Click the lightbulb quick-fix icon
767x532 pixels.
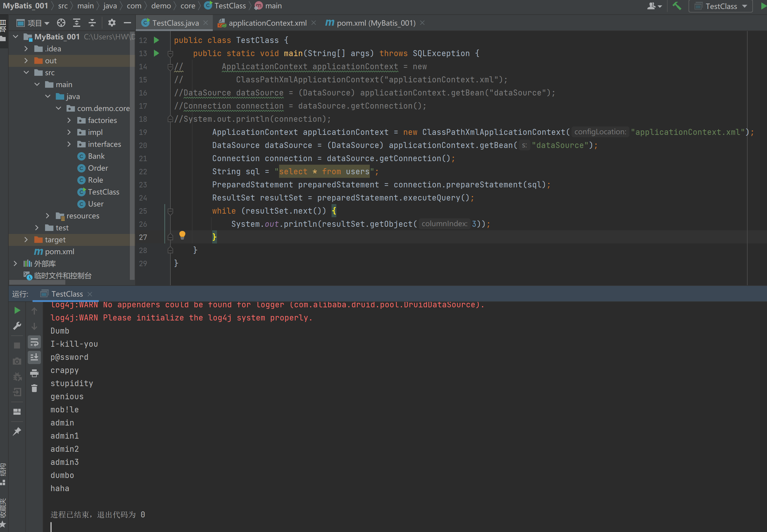tap(182, 235)
